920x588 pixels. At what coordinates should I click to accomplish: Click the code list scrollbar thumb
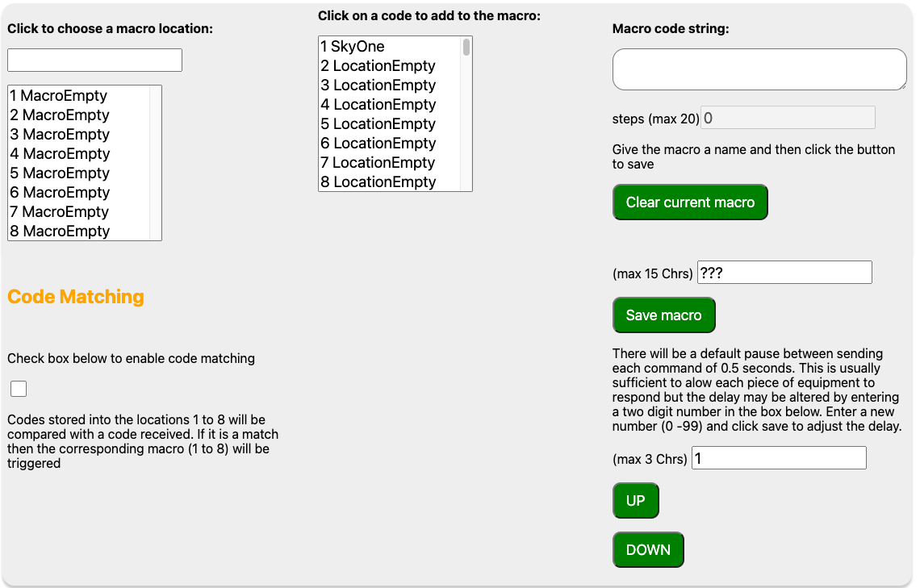(466, 48)
